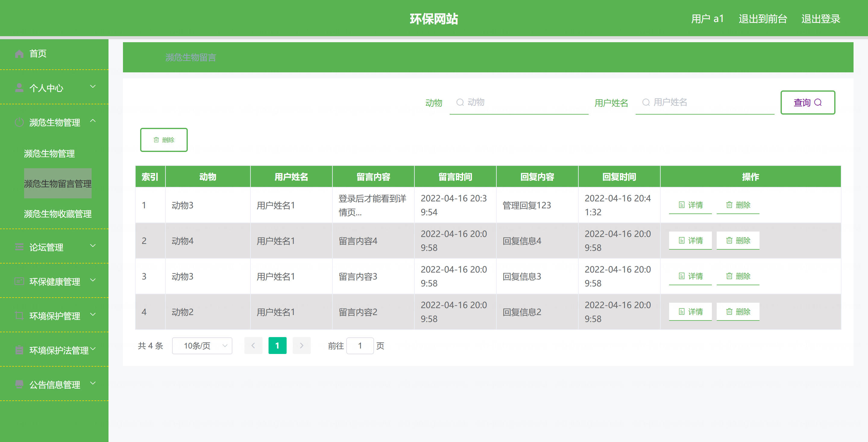Viewport: 868px width, 442px height.
Task: Expand 环境保护法管理 menu chevron
Action: [x=93, y=349]
